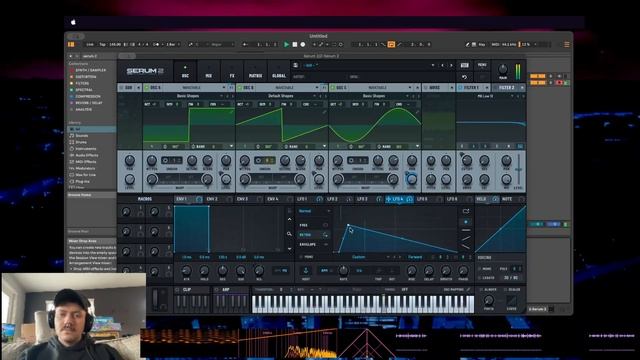Enable LFO MONO checkbox below graph

[x=301, y=257]
